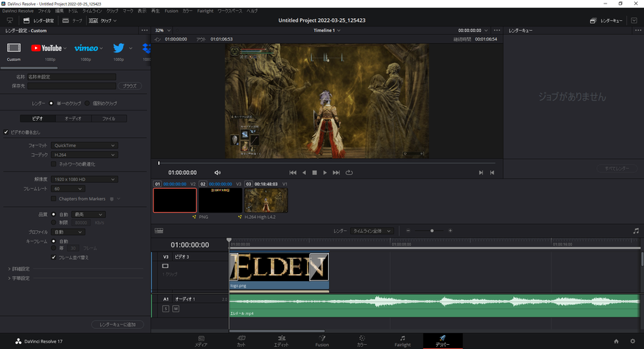This screenshot has height=349, width=644.
Task: Switch to the Audio settings tab
Action: pos(73,119)
